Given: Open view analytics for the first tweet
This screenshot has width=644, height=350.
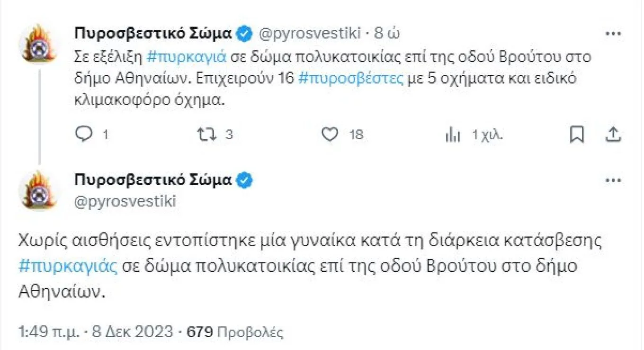Looking at the screenshot, I should [453, 135].
